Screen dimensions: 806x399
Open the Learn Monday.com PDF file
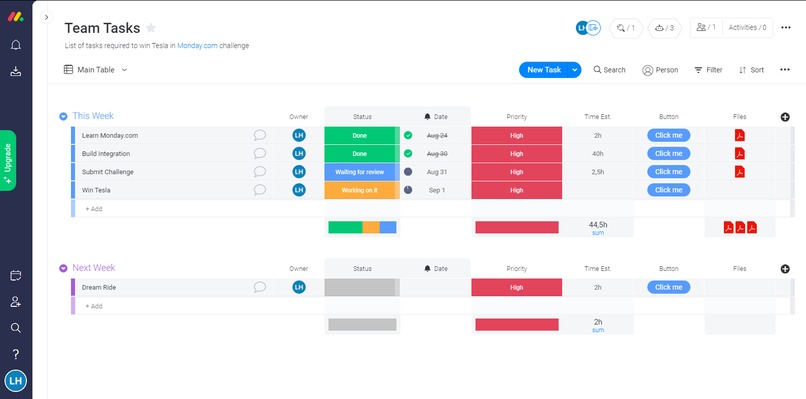click(x=740, y=135)
